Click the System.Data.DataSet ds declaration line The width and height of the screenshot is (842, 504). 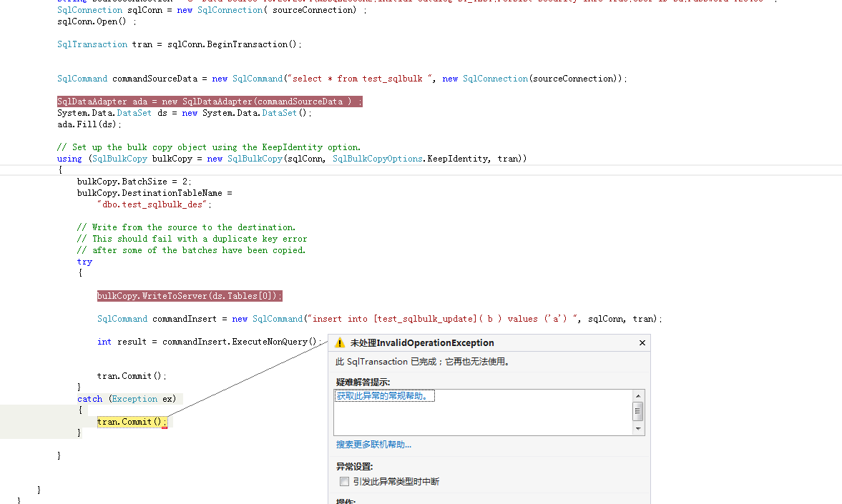pyautogui.click(x=184, y=113)
